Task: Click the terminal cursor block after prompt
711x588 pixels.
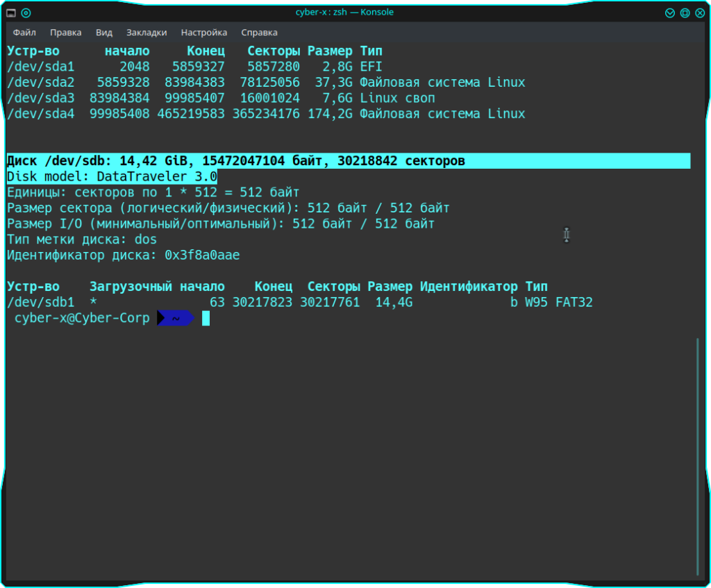Action: (x=206, y=318)
